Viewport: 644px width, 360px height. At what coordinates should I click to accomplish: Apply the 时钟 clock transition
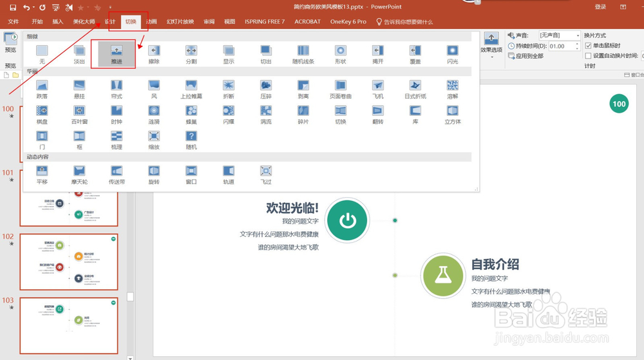coord(117,115)
